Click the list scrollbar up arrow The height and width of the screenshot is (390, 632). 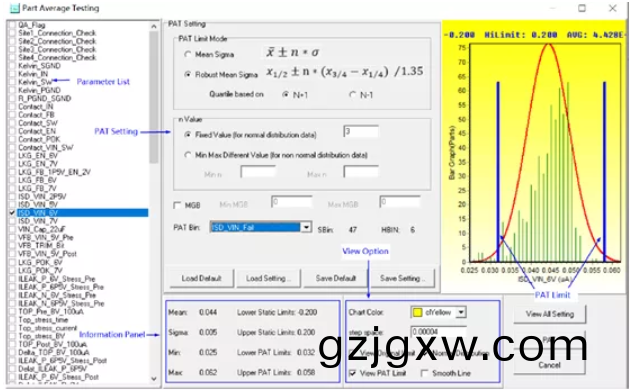[x=154, y=26]
